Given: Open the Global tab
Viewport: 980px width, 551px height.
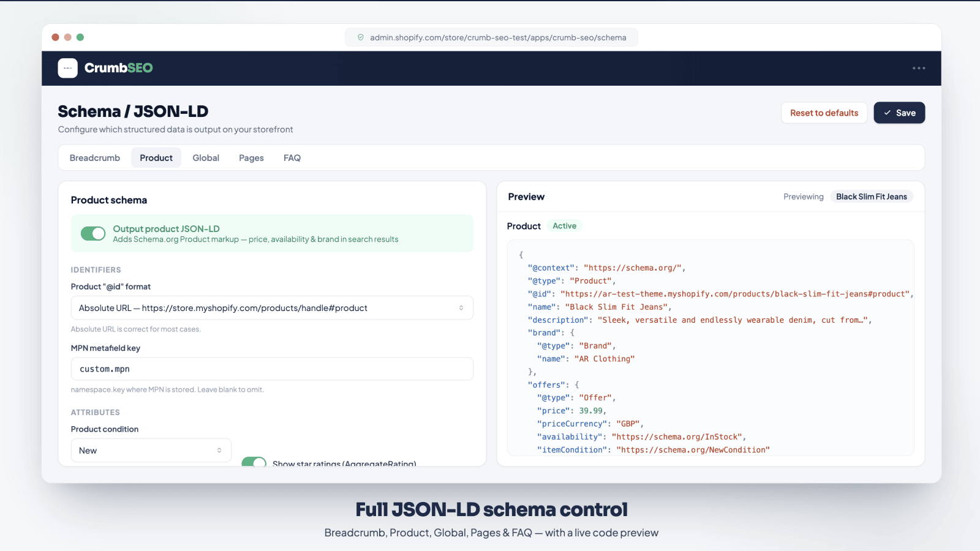Looking at the screenshot, I should [x=206, y=158].
